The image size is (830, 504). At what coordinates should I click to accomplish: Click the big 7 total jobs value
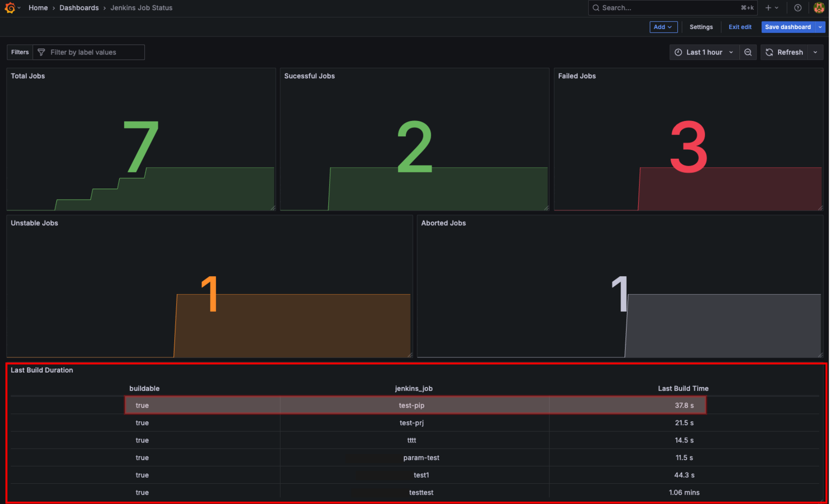[141, 146]
